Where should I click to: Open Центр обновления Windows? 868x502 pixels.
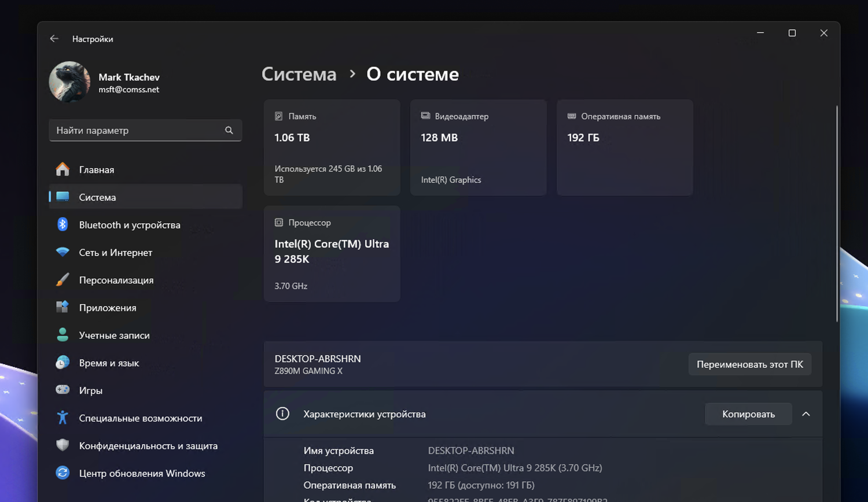(145, 473)
